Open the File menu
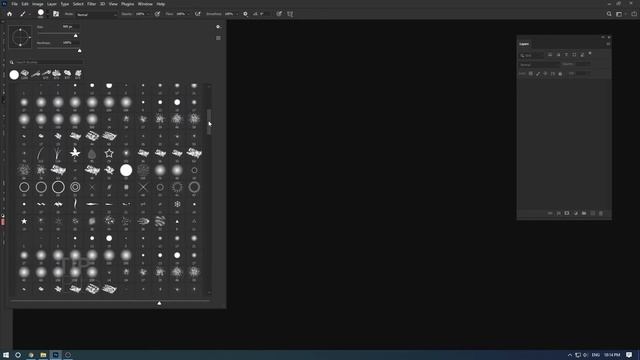The height and width of the screenshot is (360, 640). click(14, 4)
